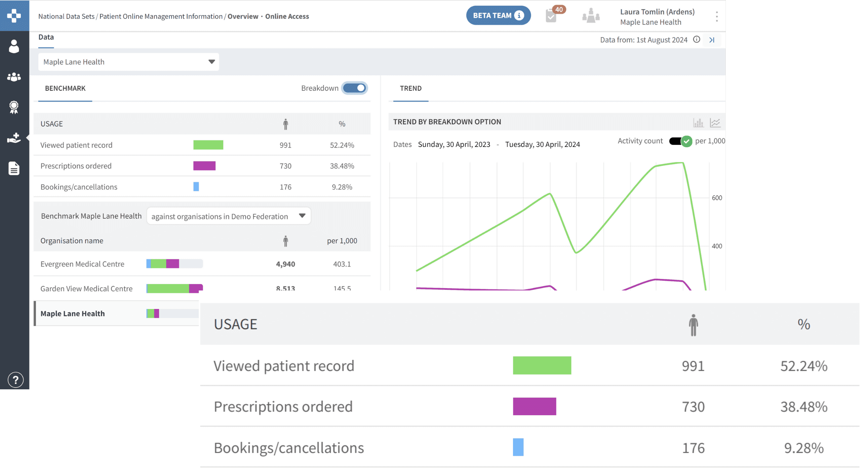This screenshot has width=868, height=471.
Task: Select the BENCHMARK tab
Action: (65, 88)
